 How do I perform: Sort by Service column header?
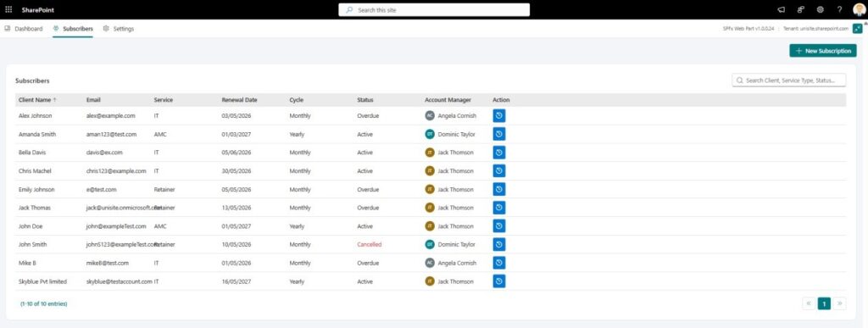[164, 100]
